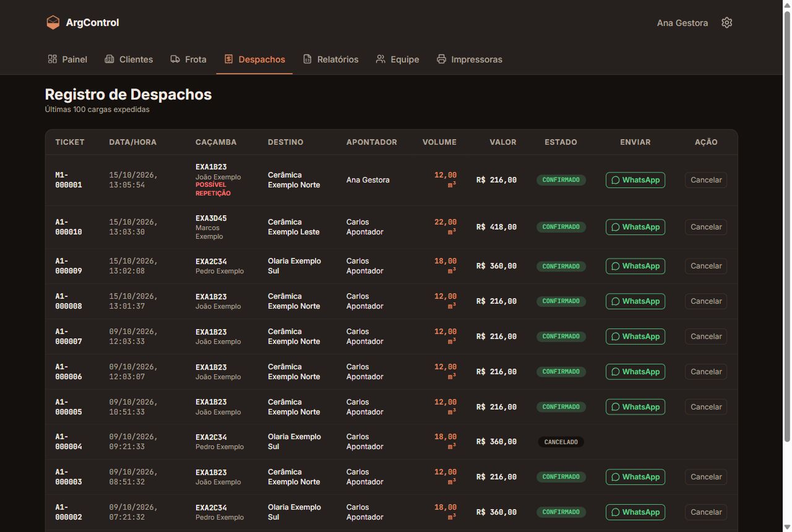The image size is (792, 532).
Task: Cancel dispatch ticket A1-000005
Action: point(706,407)
